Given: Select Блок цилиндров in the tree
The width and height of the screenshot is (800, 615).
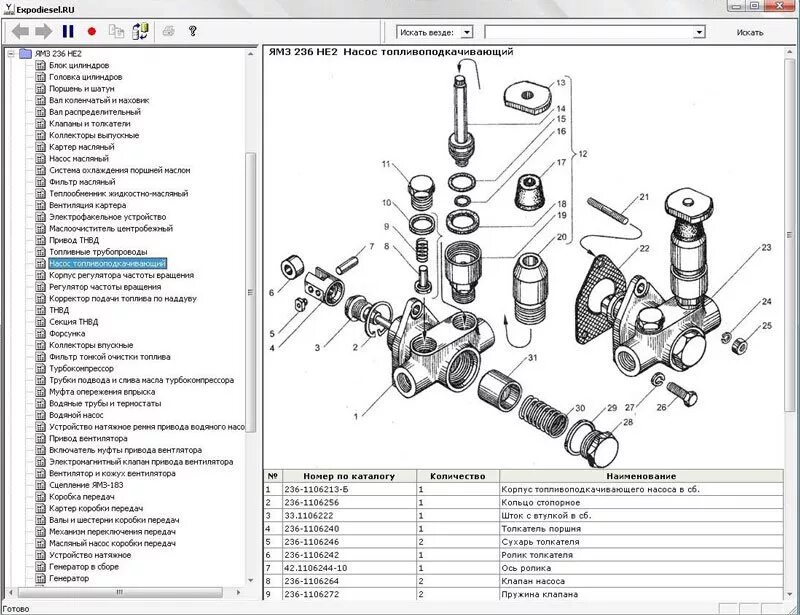Looking at the screenshot, I should coord(79,65).
